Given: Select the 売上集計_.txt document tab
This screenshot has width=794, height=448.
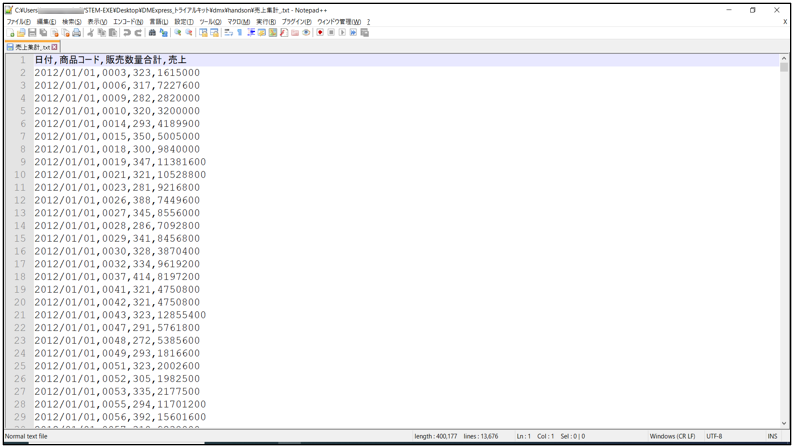Looking at the screenshot, I should pyautogui.click(x=30, y=47).
